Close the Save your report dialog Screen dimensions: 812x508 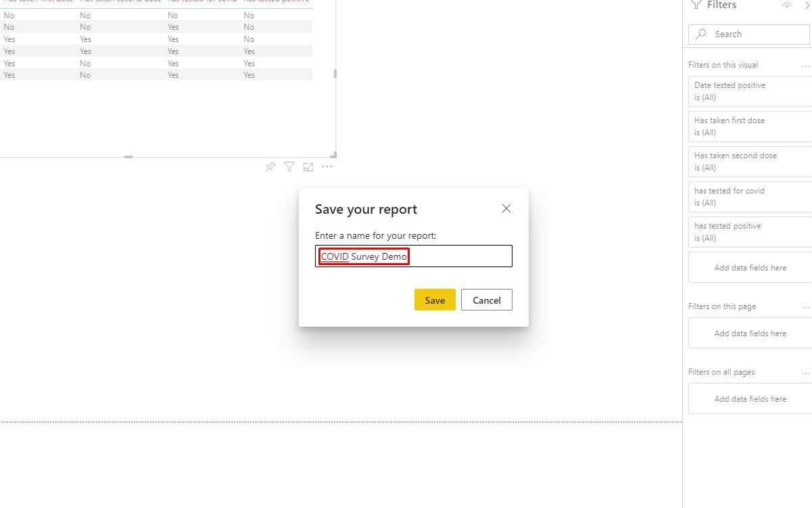tap(506, 208)
